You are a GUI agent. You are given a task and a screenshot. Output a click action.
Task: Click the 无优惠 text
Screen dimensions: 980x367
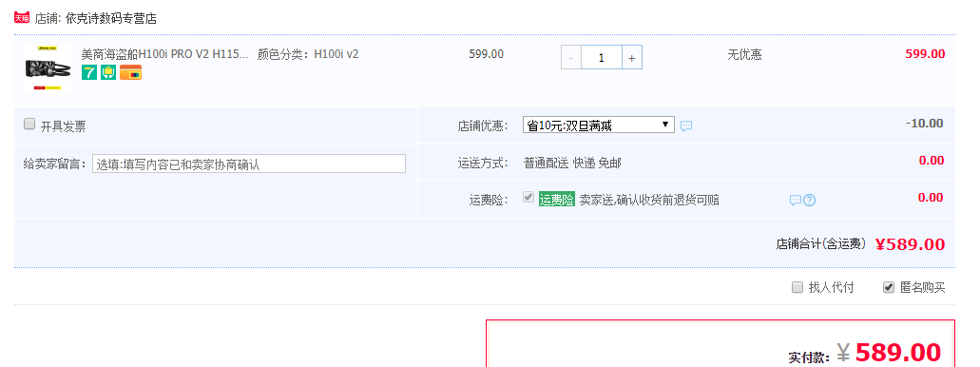[x=744, y=54]
